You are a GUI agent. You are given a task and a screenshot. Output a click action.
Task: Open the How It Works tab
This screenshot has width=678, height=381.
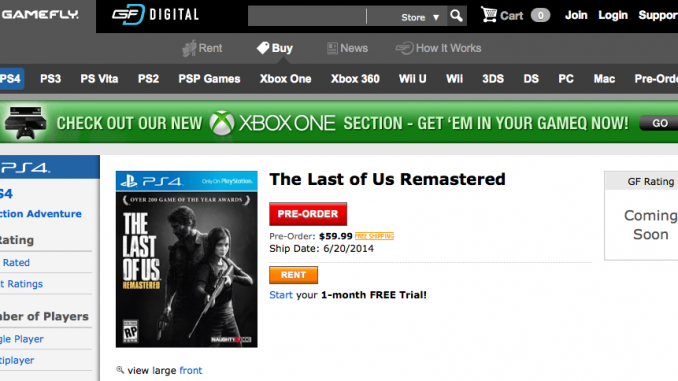tap(438, 48)
